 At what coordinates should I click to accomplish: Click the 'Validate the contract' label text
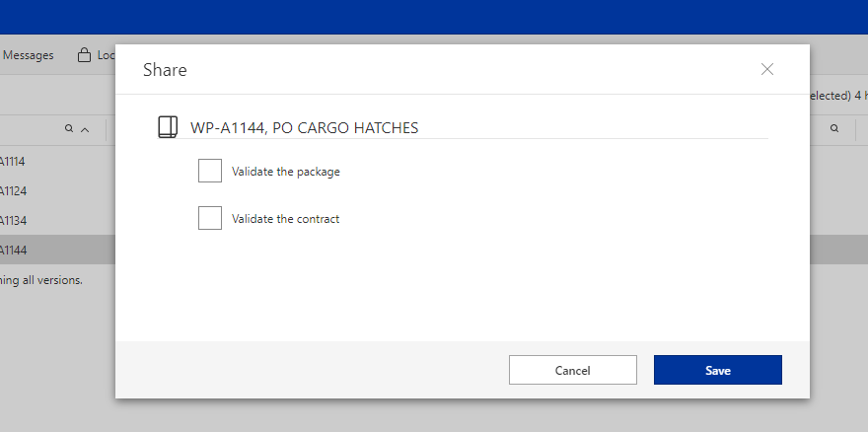coord(286,219)
